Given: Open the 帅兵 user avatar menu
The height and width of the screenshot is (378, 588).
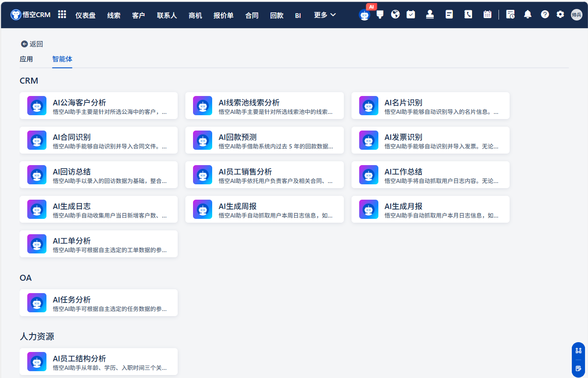Looking at the screenshot, I should [576, 15].
